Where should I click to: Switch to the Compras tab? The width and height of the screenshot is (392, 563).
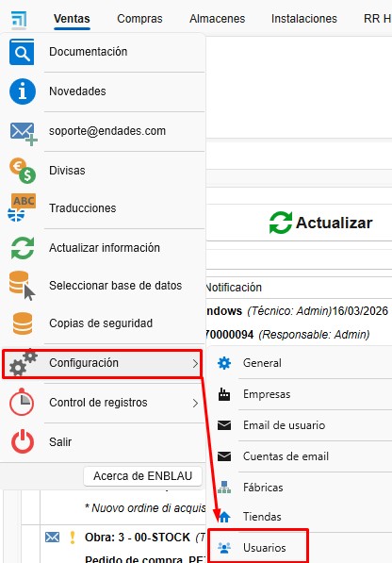(139, 19)
